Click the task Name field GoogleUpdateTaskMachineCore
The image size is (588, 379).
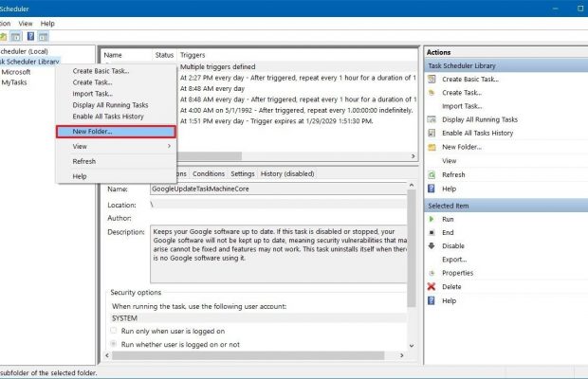(x=275, y=189)
